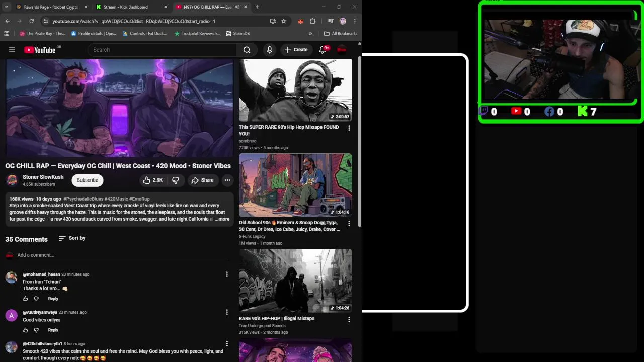The width and height of the screenshot is (644, 362).
Task: Switch to Stream - Kick Dashboard tab
Action: pyautogui.click(x=131, y=7)
